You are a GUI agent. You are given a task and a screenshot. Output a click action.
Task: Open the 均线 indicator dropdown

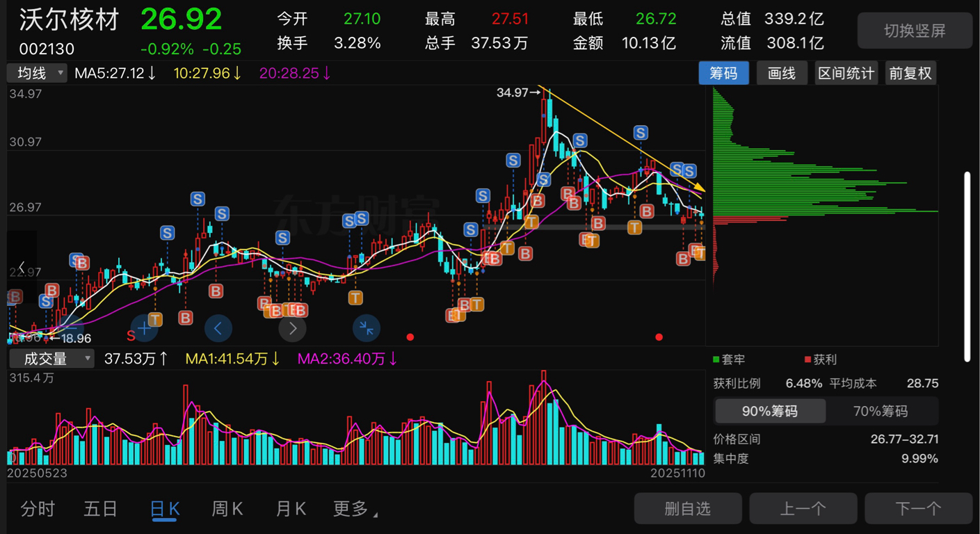pyautogui.click(x=37, y=73)
